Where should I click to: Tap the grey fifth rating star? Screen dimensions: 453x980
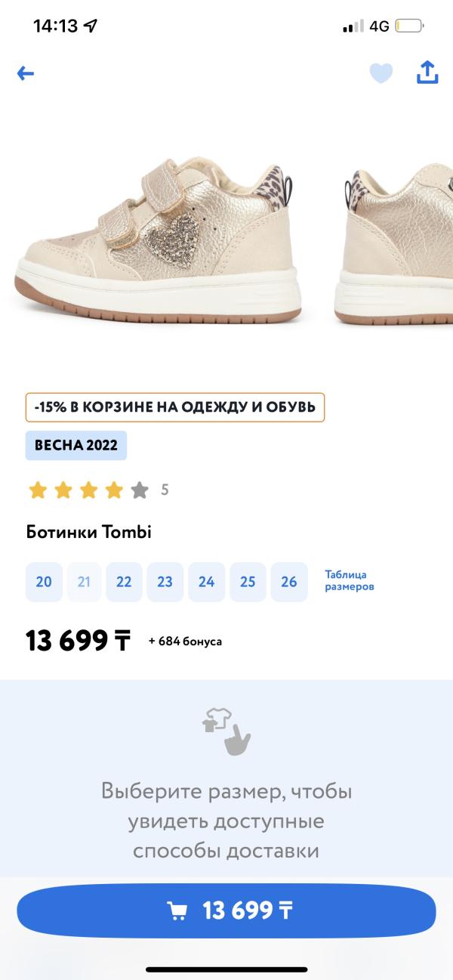click(x=140, y=490)
